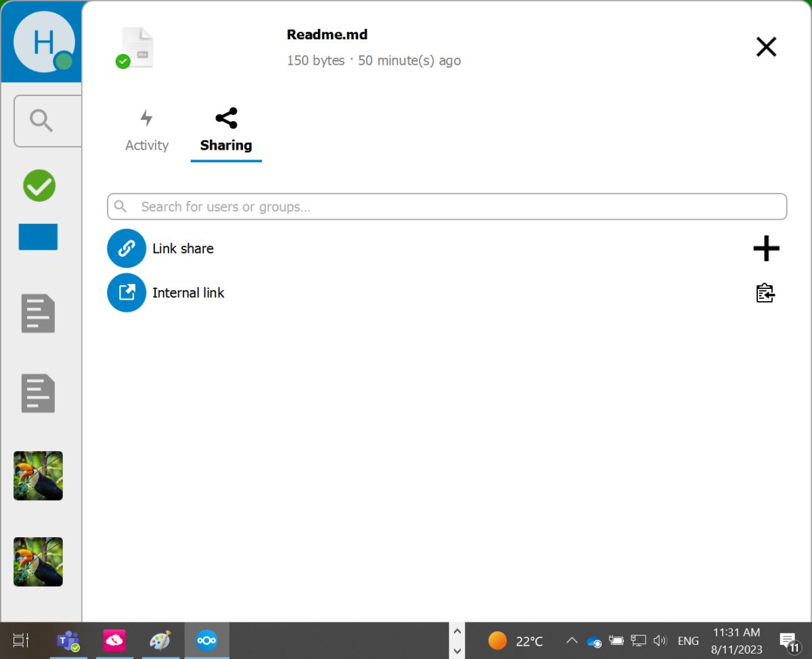The width and height of the screenshot is (812, 659).
Task: Click the Internal link round icon
Action: tap(127, 292)
